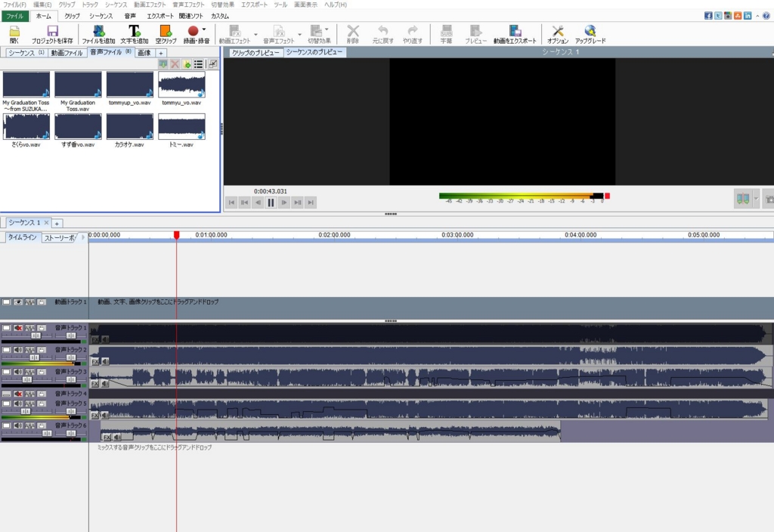Select the 音声 ribbon tab
774x532 pixels.
coord(130,16)
